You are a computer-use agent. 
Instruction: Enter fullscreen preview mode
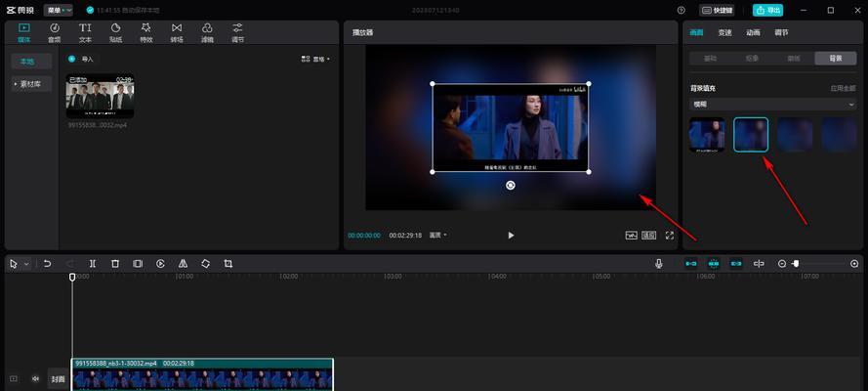pyautogui.click(x=669, y=236)
